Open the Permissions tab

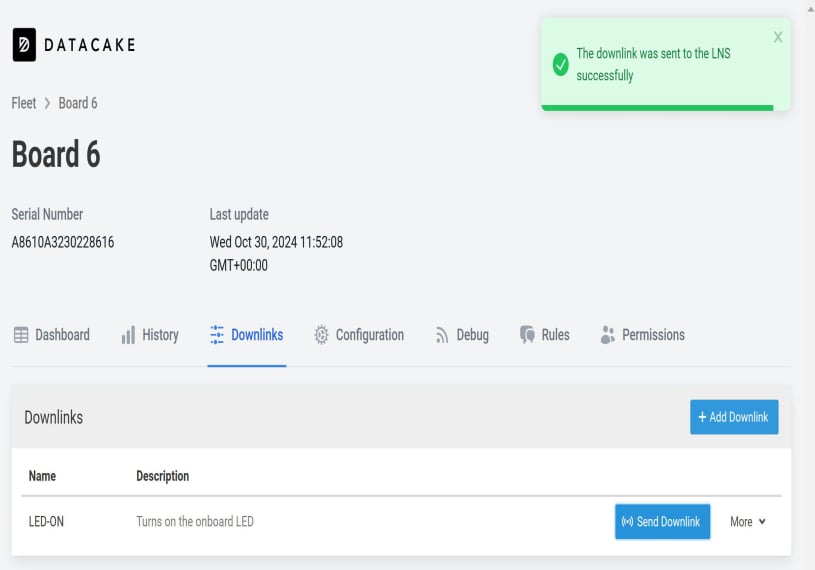(653, 335)
